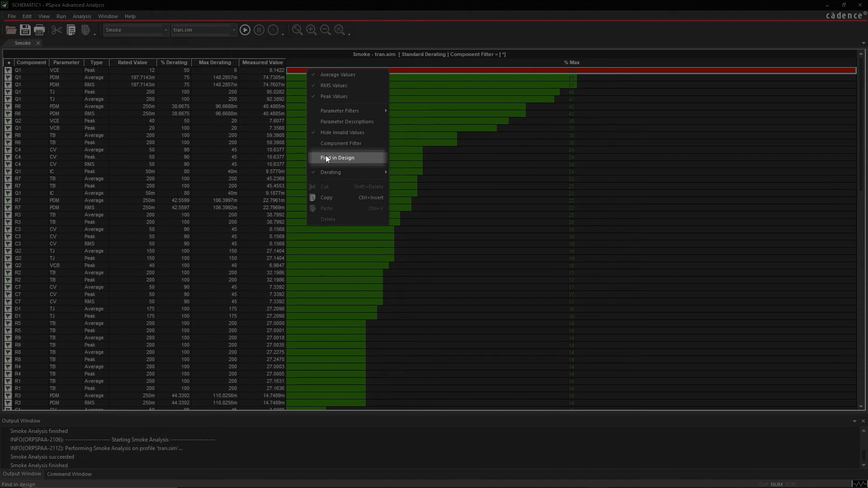The width and height of the screenshot is (868, 488).
Task: Click the Zoom Area magnifier icon
Action: (x=339, y=30)
